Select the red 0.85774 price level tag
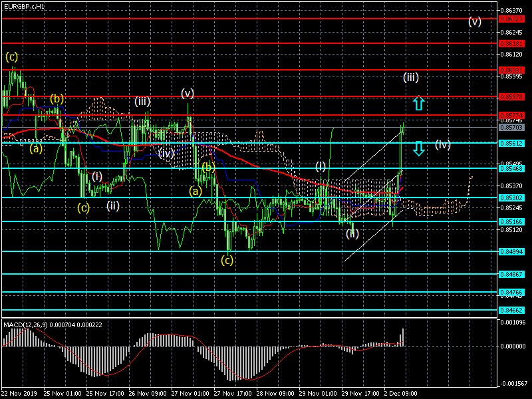The image size is (532, 399). 513,115
